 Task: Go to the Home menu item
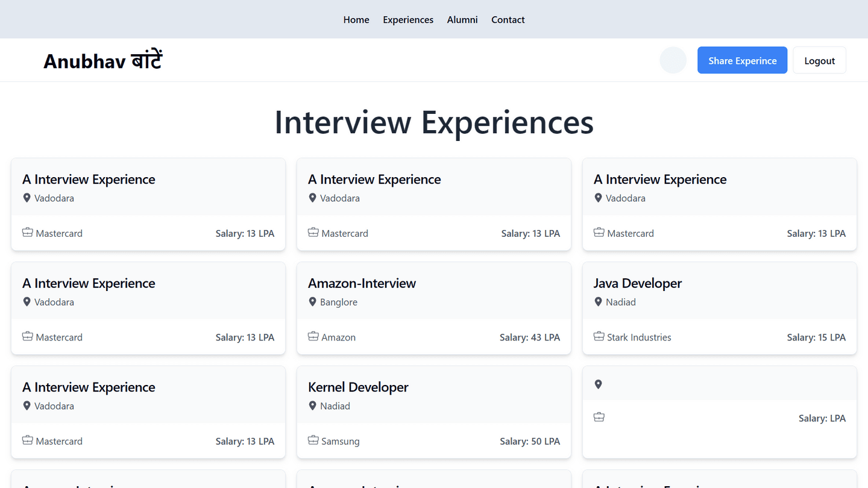(x=356, y=20)
